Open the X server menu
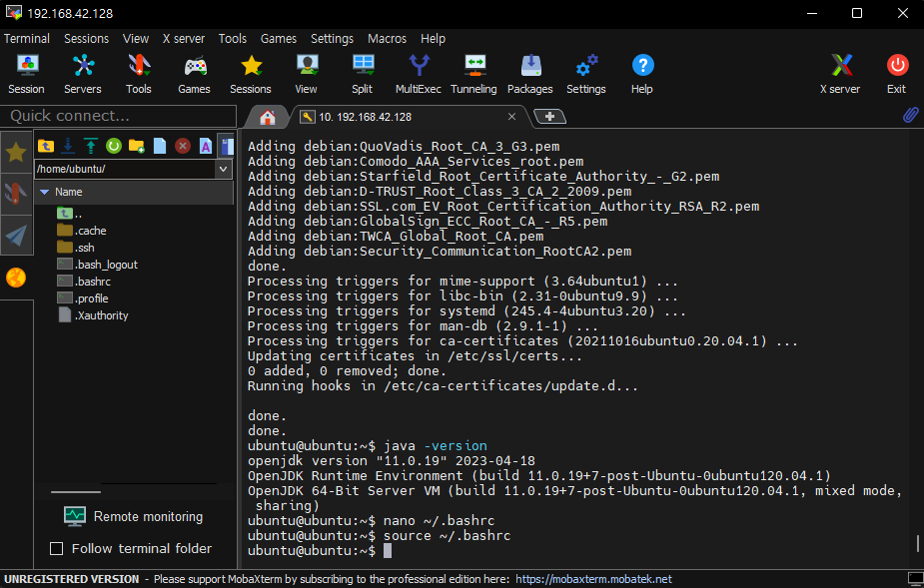The image size is (924, 588). tap(183, 38)
